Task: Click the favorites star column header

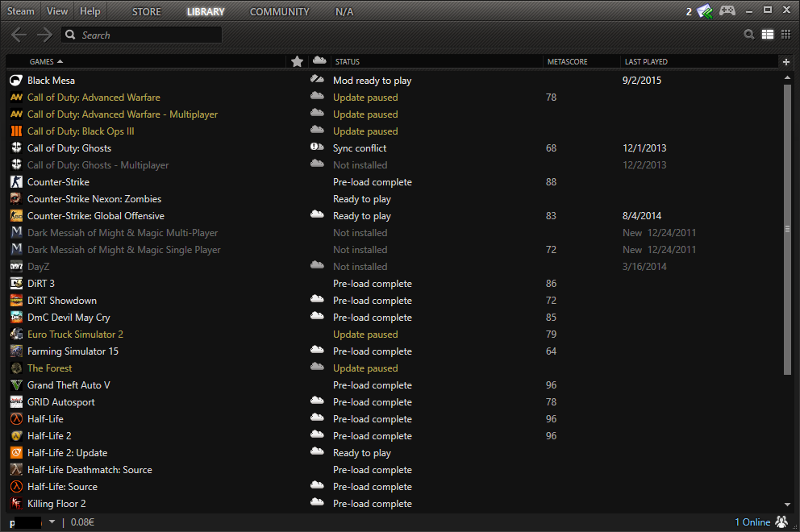Action: 297,61
